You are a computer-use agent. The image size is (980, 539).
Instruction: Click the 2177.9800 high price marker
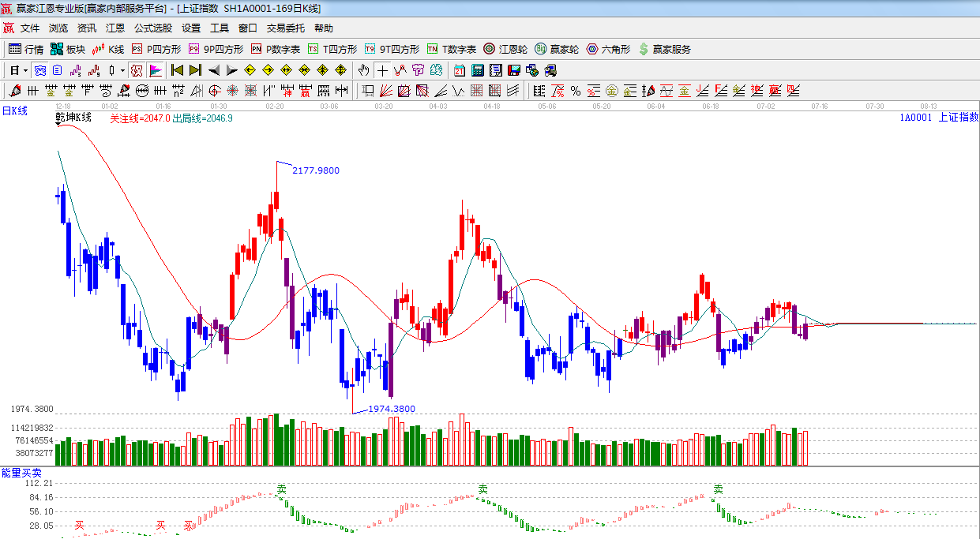315,170
